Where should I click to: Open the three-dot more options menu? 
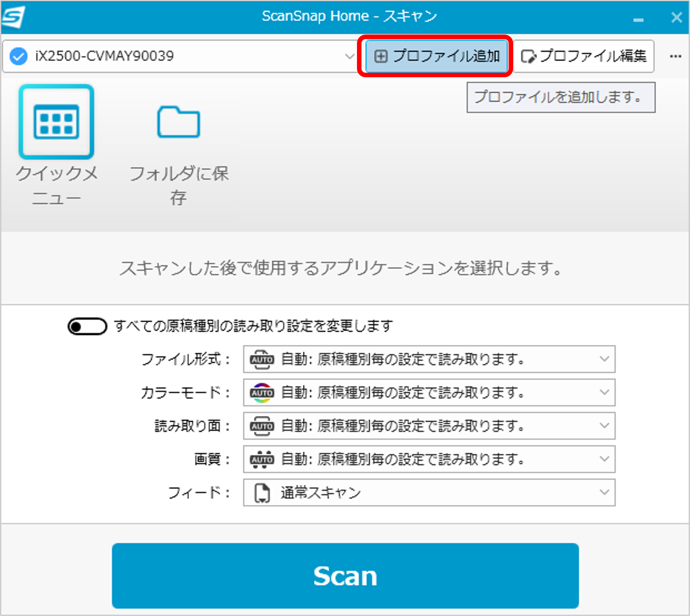click(x=675, y=56)
